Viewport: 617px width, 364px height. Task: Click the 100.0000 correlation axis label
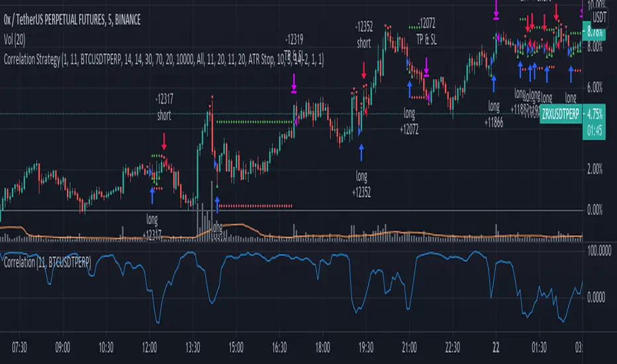tap(599, 251)
